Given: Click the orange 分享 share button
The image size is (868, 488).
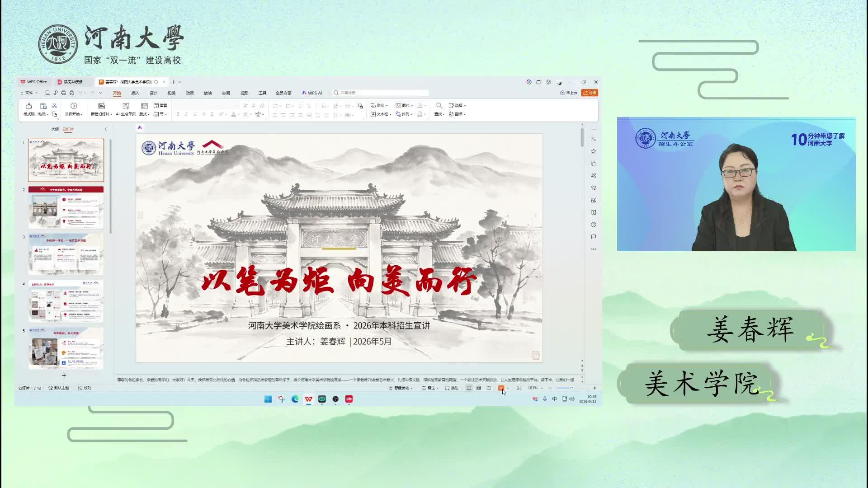Looking at the screenshot, I should click(590, 93).
